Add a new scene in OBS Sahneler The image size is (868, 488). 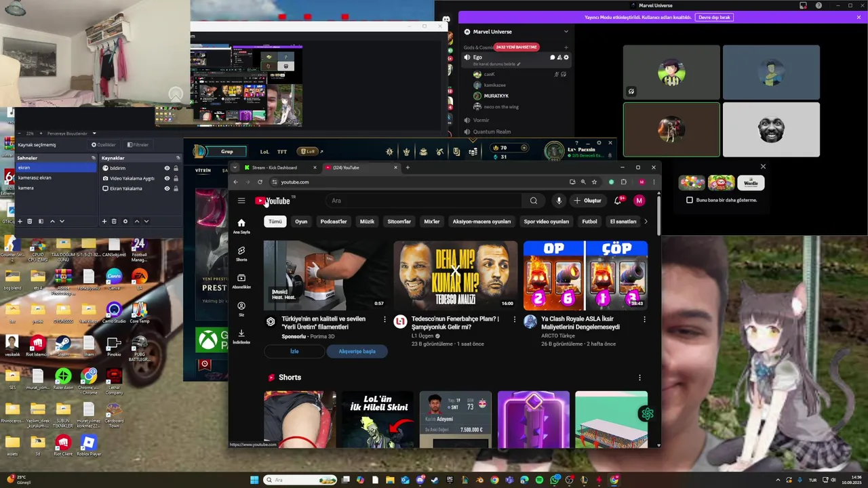click(x=20, y=221)
